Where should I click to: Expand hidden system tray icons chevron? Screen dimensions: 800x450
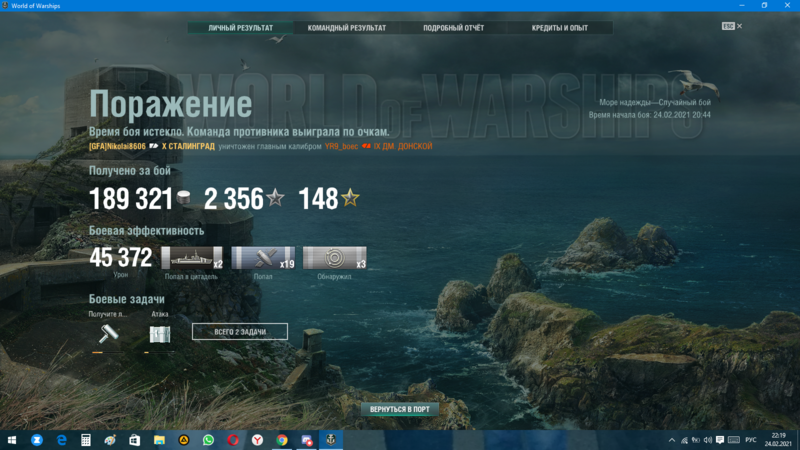[x=671, y=439]
